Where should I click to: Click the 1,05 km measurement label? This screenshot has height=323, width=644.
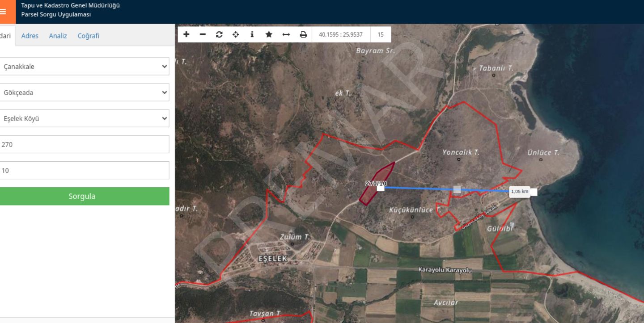519,192
